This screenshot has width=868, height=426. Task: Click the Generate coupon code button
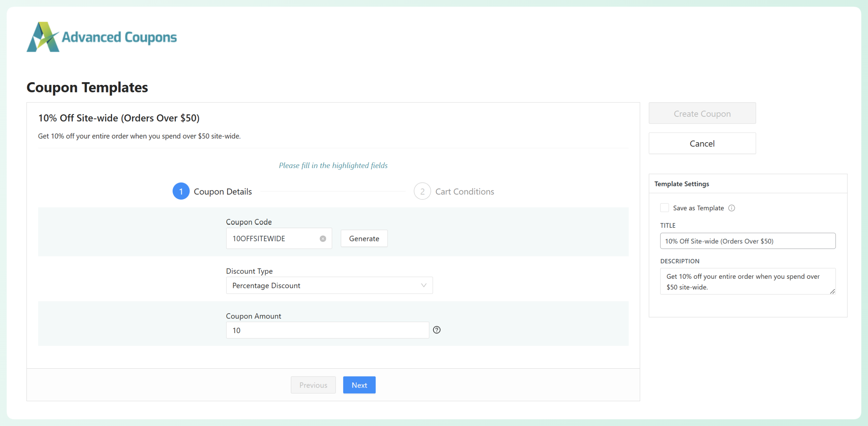364,239
